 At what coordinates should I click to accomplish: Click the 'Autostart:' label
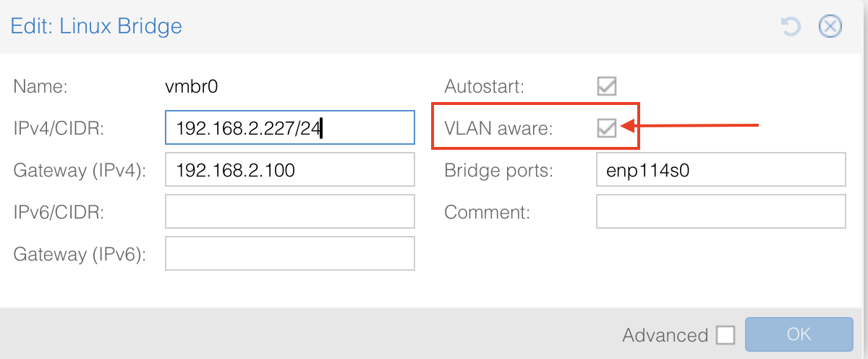(x=484, y=87)
